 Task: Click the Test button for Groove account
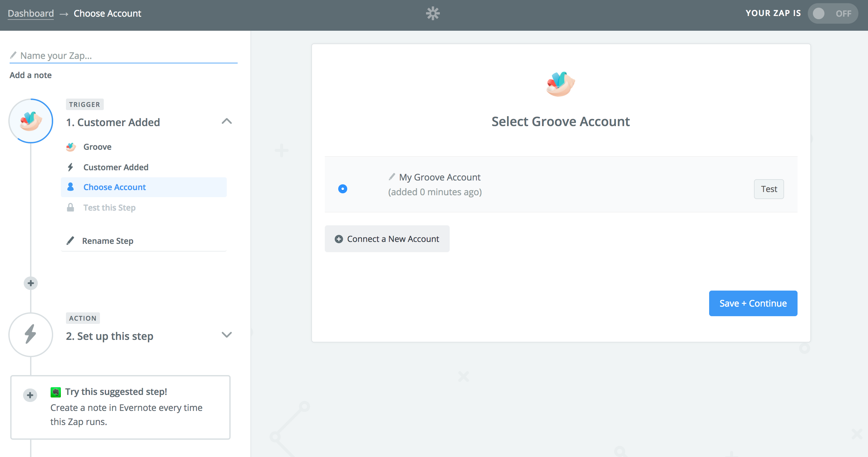(769, 189)
